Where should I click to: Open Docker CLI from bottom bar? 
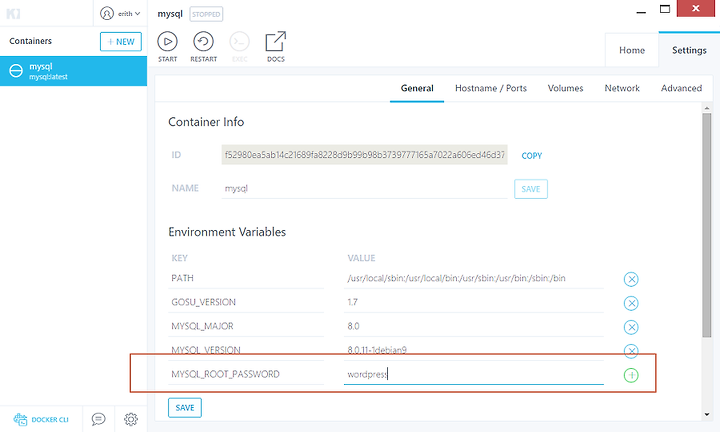[41, 419]
